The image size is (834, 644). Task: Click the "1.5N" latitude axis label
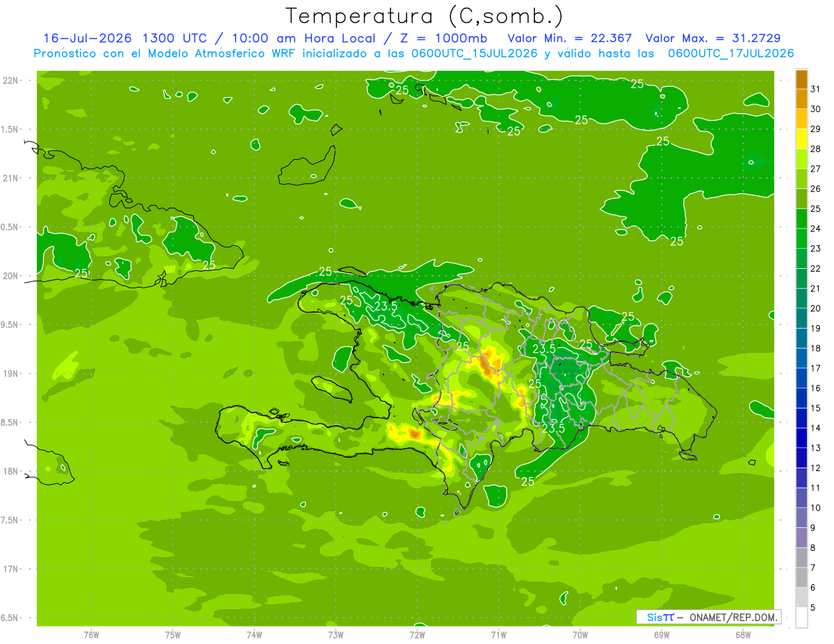pos(11,129)
